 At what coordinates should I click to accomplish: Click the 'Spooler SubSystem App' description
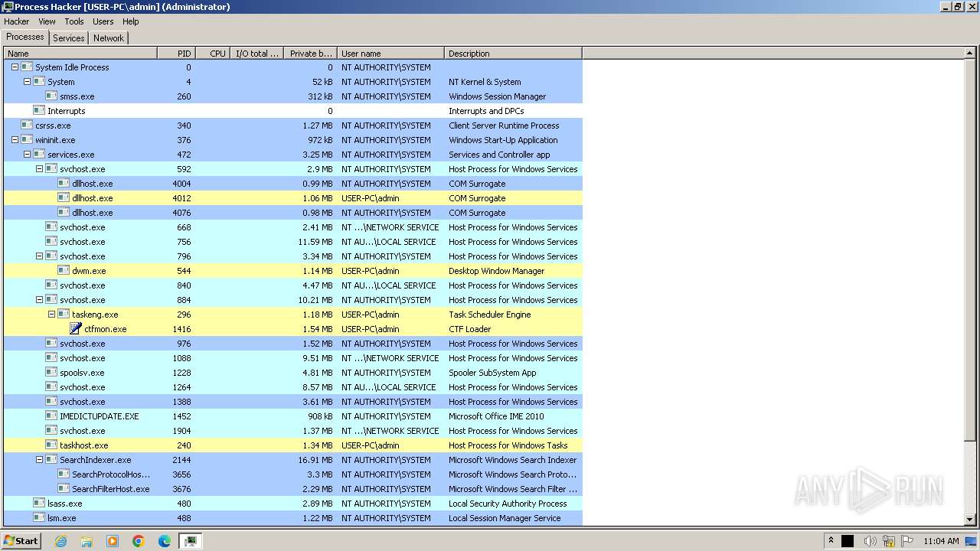pyautogui.click(x=492, y=373)
